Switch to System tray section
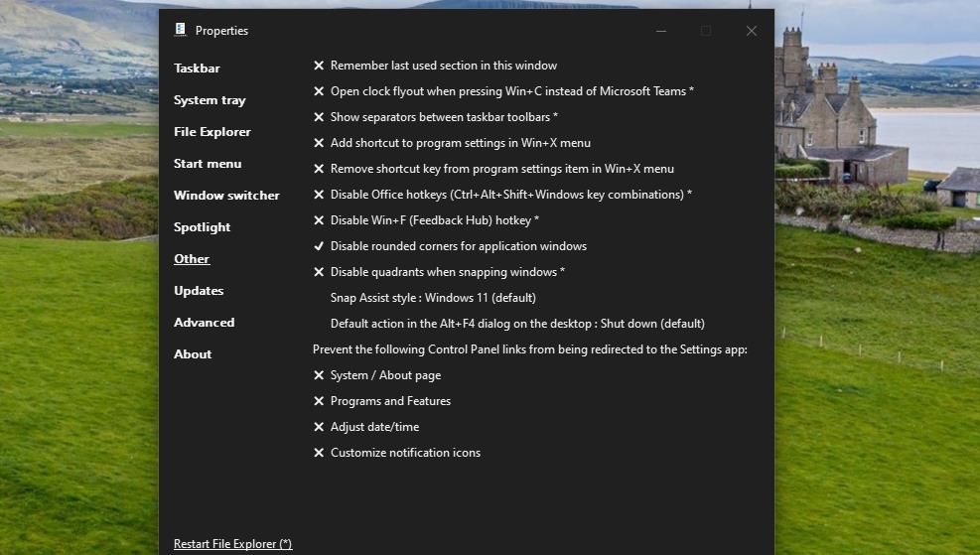This screenshot has height=555, width=980. click(210, 100)
